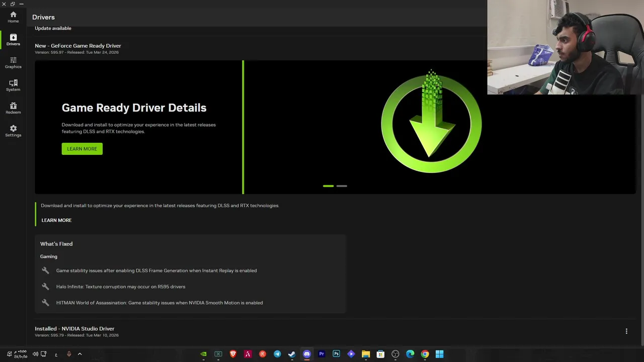Image resolution: width=644 pixels, height=362 pixels.
Task: Open the System section in the sidebar
Action: click(13, 85)
